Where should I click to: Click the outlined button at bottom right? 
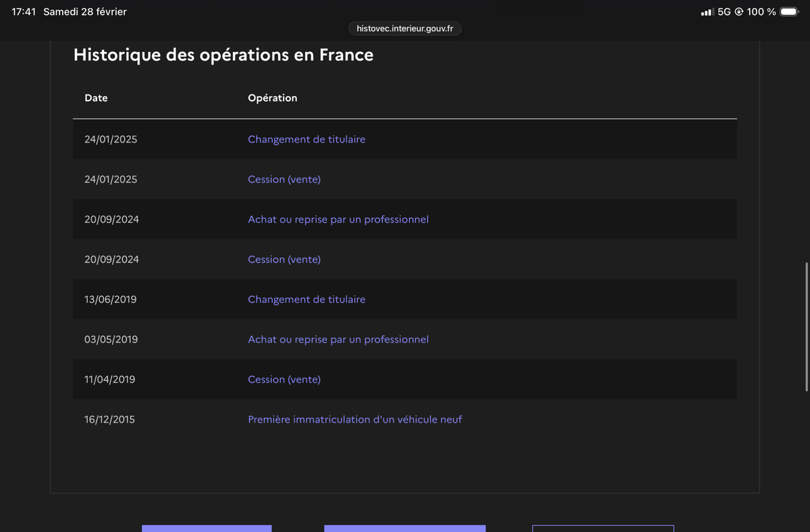[603, 528]
